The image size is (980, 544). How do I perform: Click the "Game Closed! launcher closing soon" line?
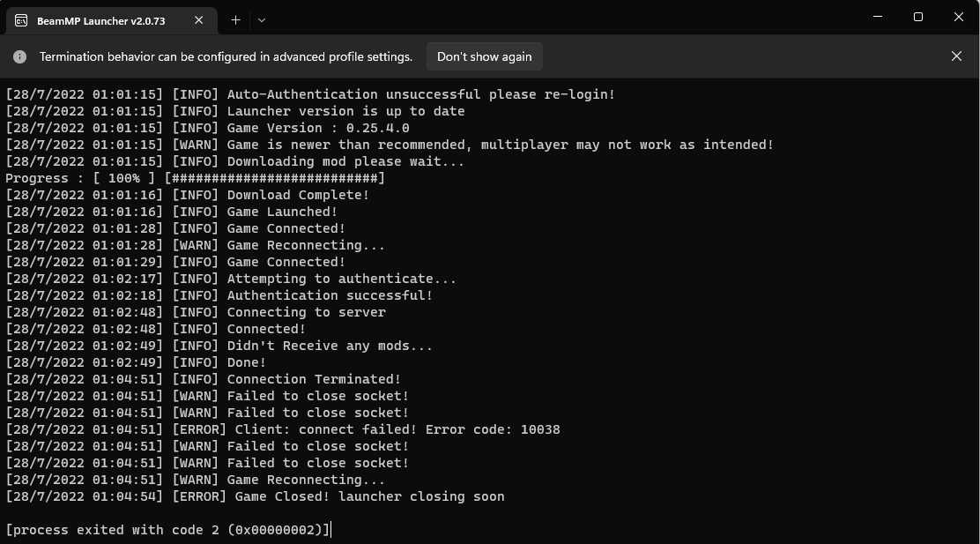(x=255, y=496)
